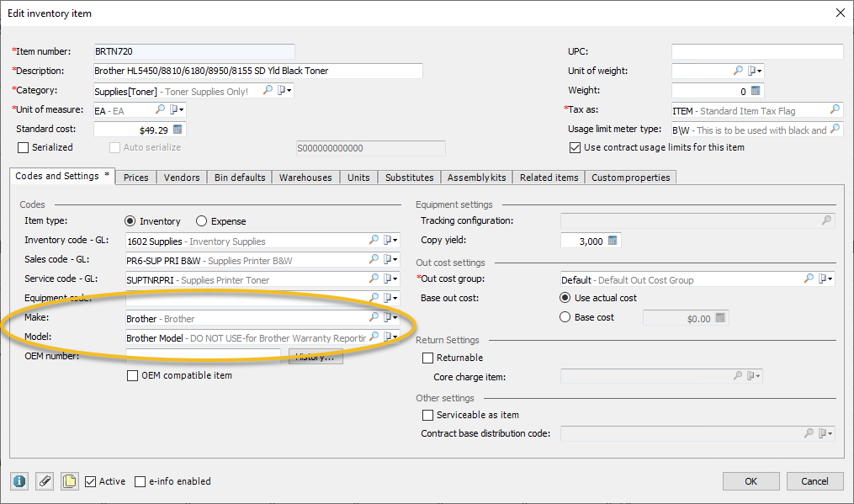Click the Equipment code lookup magnifier
854x504 pixels.
(x=374, y=298)
